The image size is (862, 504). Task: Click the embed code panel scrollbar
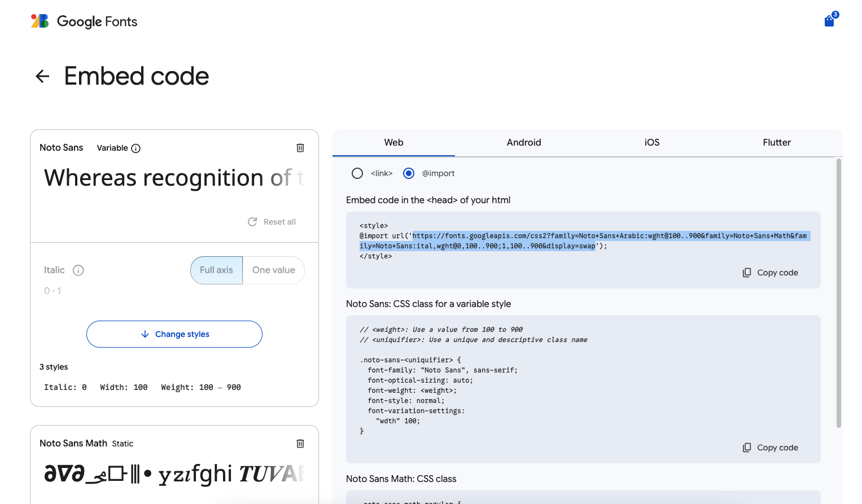click(x=839, y=293)
